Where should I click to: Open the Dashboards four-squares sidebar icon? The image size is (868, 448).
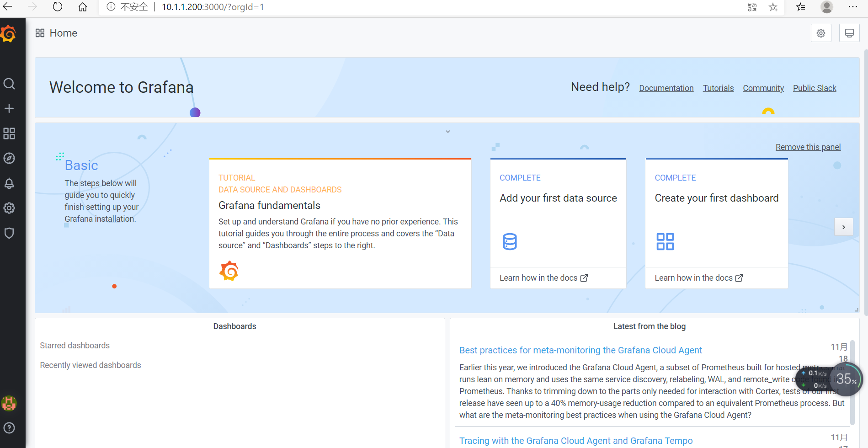click(x=9, y=133)
